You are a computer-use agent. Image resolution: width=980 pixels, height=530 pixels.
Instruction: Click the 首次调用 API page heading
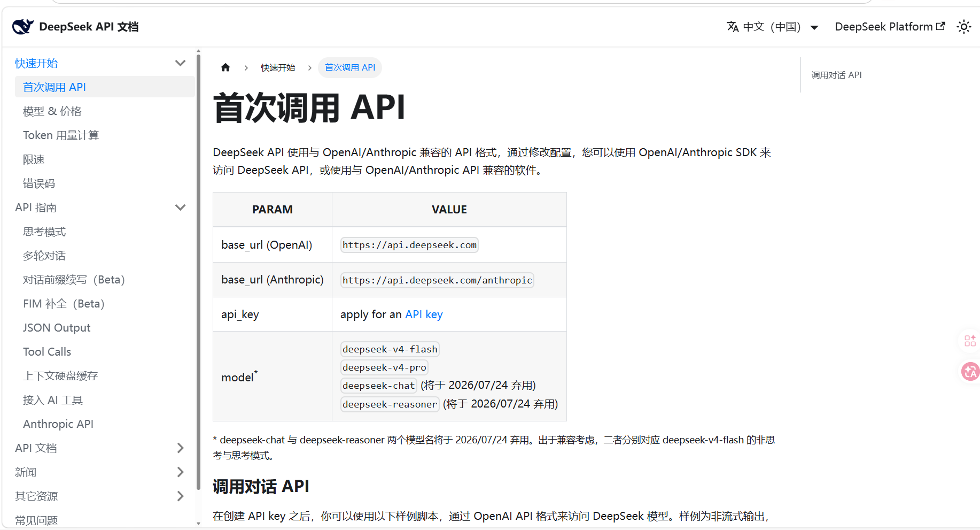click(x=309, y=107)
